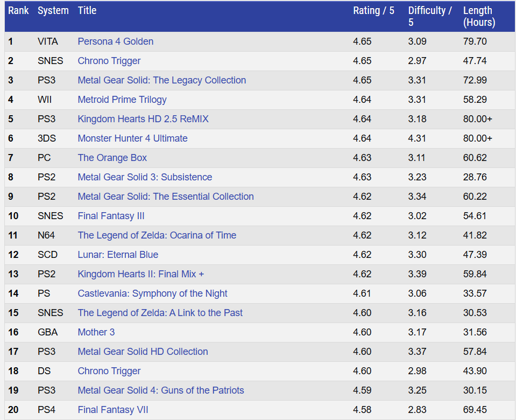
Task: Click the Difficulty / 5 column header
Action: pos(430,17)
